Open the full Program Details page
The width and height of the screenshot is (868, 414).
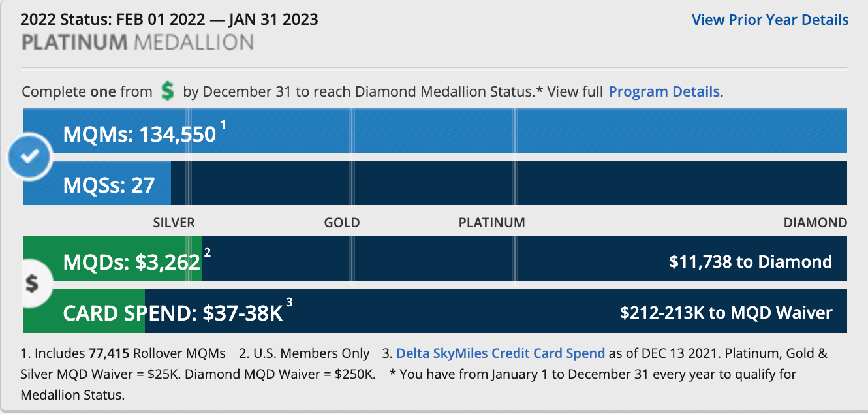point(664,91)
